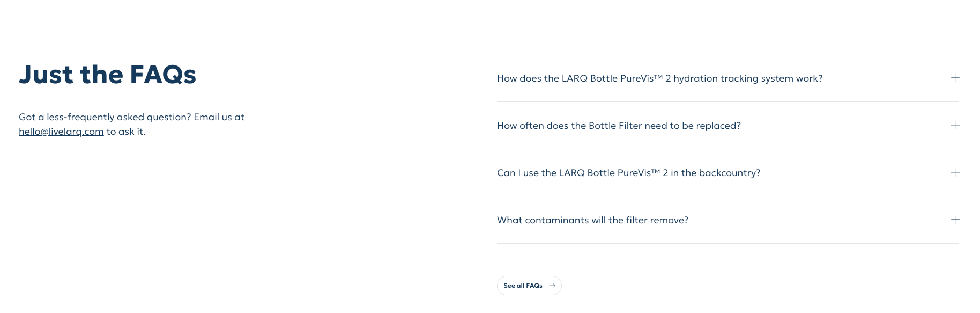The width and height of the screenshot is (980, 313).
Task: Expand "What contaminants will the filter remove?"
Action: pyautogui.click(x=592, y=220)
